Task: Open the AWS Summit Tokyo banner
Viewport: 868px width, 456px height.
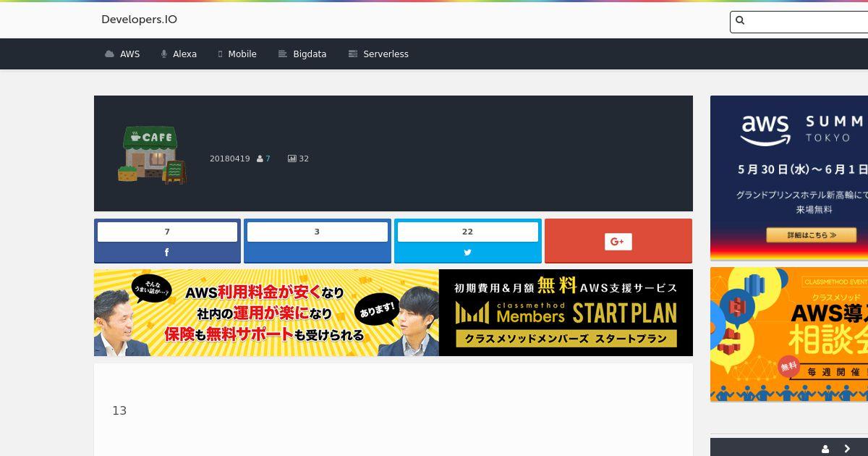Action: (x=789, y=178)
